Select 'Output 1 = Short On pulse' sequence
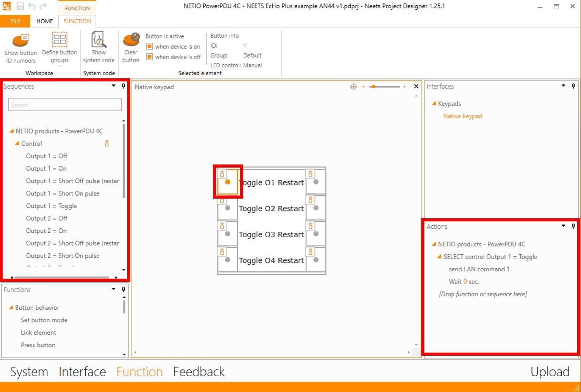Image resolution: width=581 pixels, height=392 pixels. 63,193
